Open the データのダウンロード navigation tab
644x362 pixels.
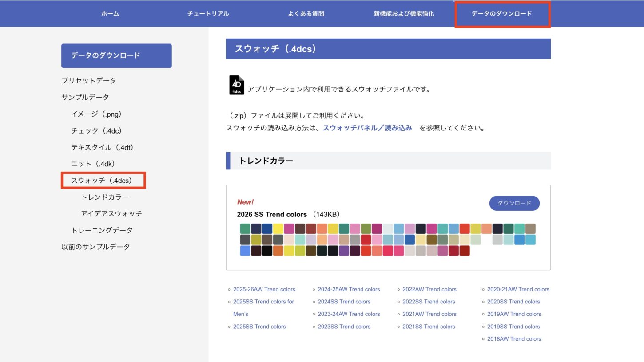coord(502,14)
